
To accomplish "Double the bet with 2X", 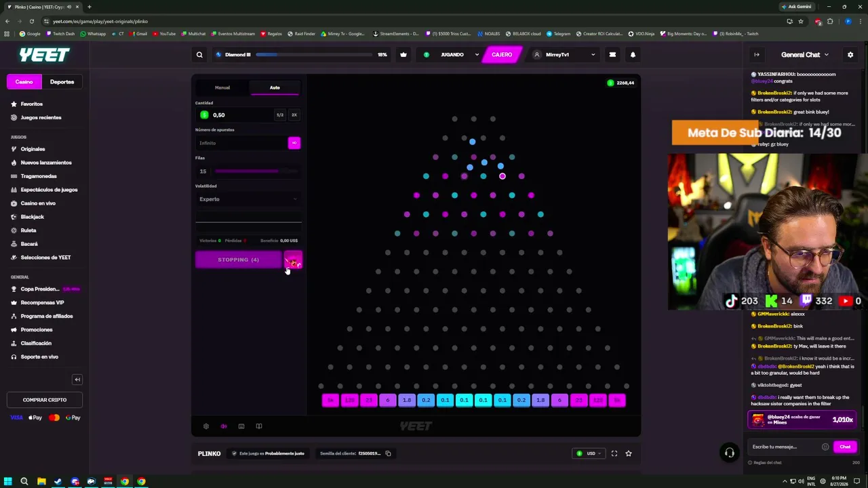I will point(294,115).
